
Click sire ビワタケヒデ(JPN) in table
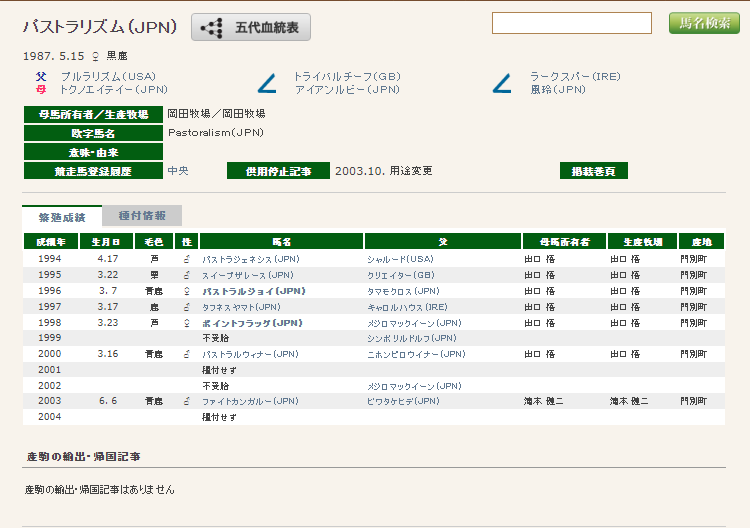point(402,401)
